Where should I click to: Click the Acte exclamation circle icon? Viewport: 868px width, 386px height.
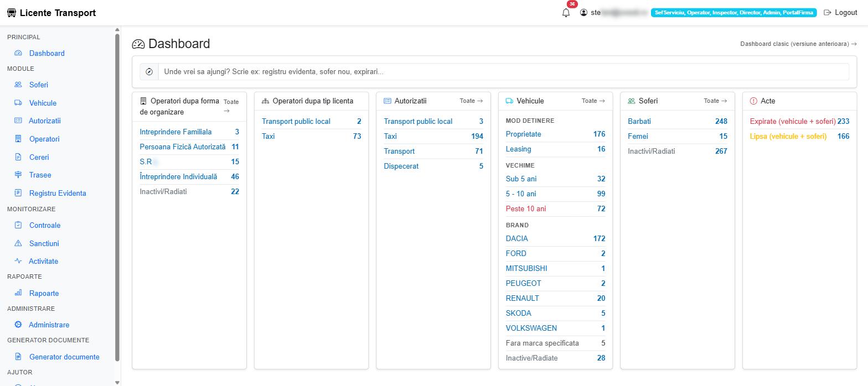click(x=753, y=101)
